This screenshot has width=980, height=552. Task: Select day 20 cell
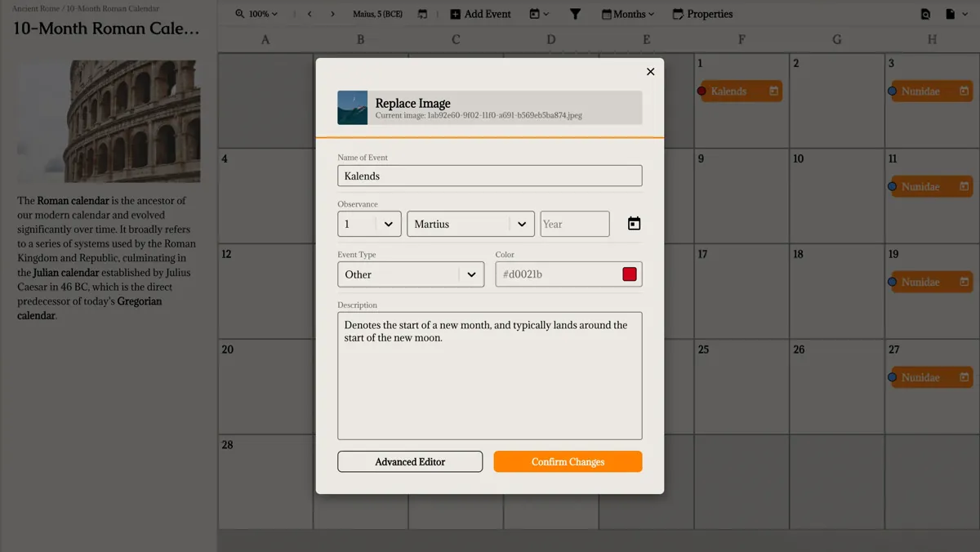tap(265, 386)
